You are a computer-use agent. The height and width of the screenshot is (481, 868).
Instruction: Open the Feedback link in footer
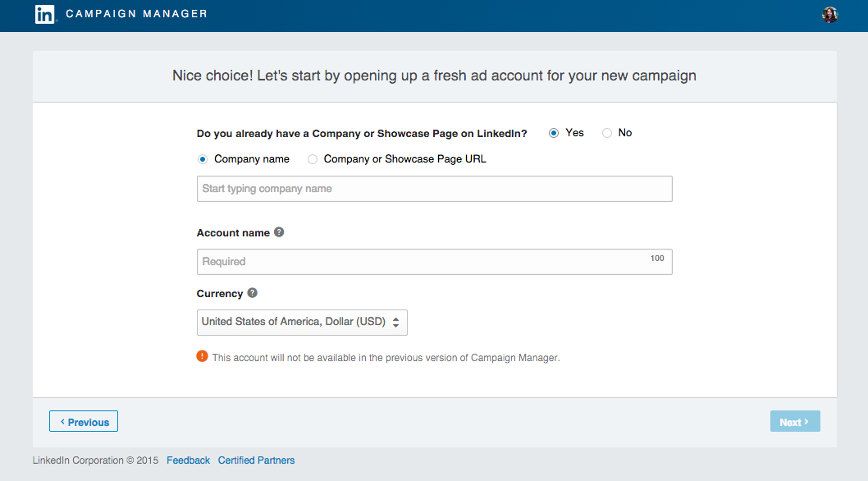188,460
